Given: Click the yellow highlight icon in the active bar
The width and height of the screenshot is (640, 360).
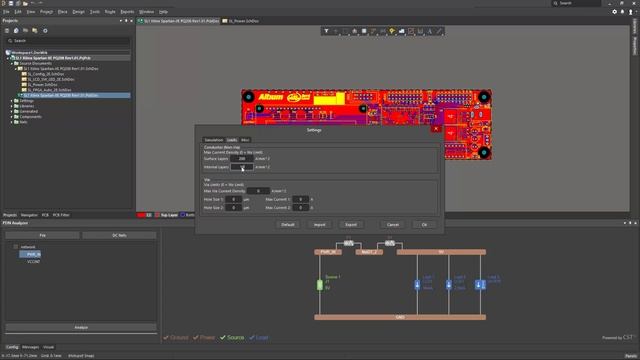Looking at the screenshot, I should point(392,31).
